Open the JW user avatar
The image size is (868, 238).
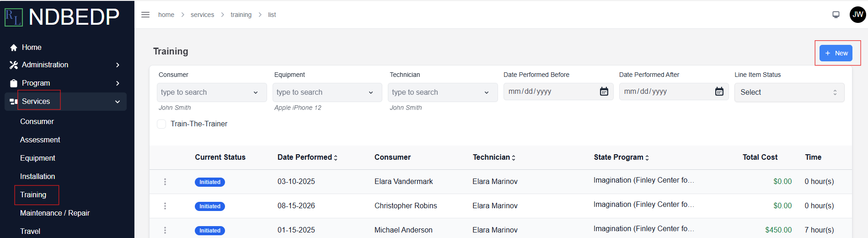[x=857, y=15]
